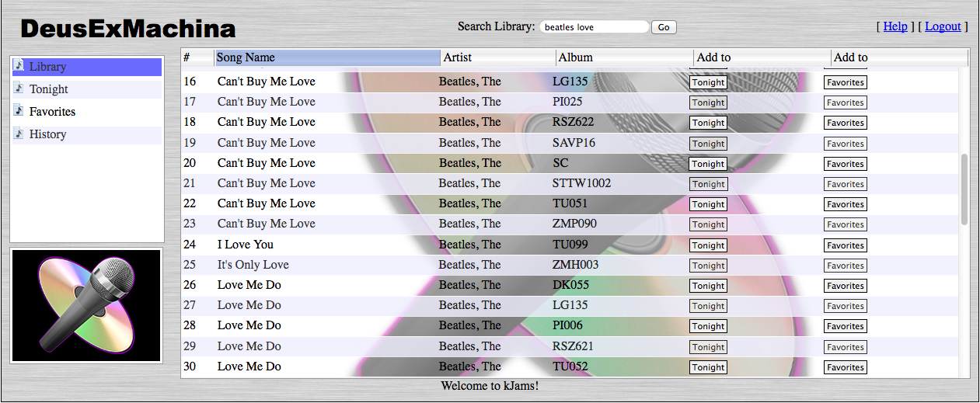Screen dimensions: 980x403
Task: Add It's Only Love to Favorites
Action: tap(845, 266)
